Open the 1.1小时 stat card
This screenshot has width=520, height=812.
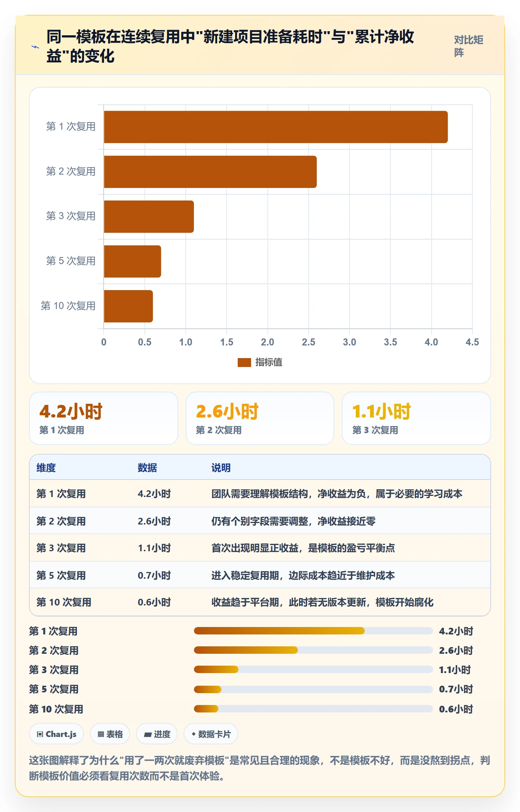(416, 418)
